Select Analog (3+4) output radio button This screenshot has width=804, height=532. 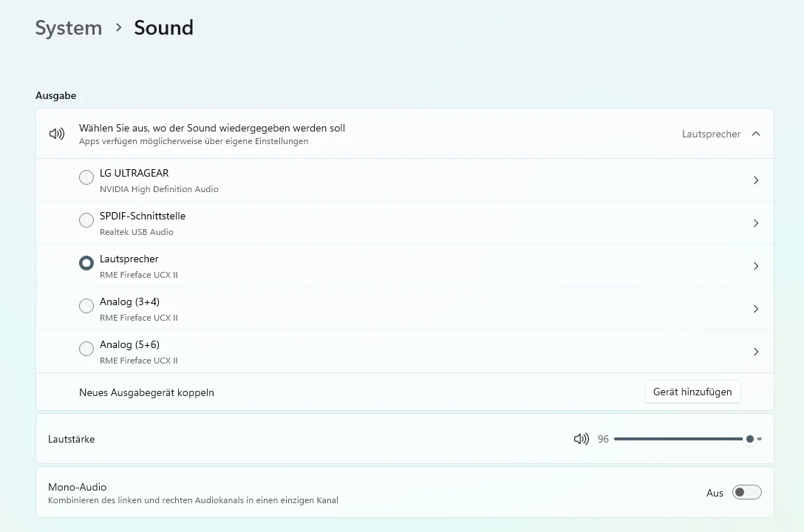tap(86, 305)
